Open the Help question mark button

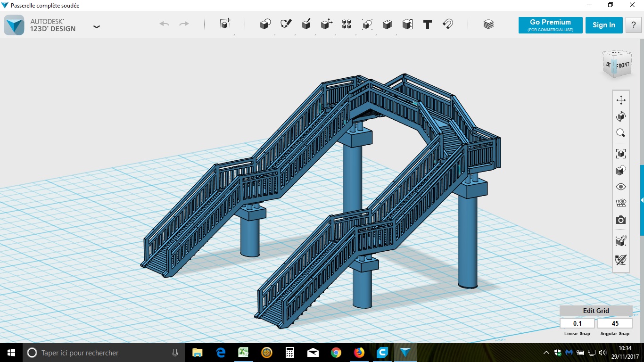(633, 25)
